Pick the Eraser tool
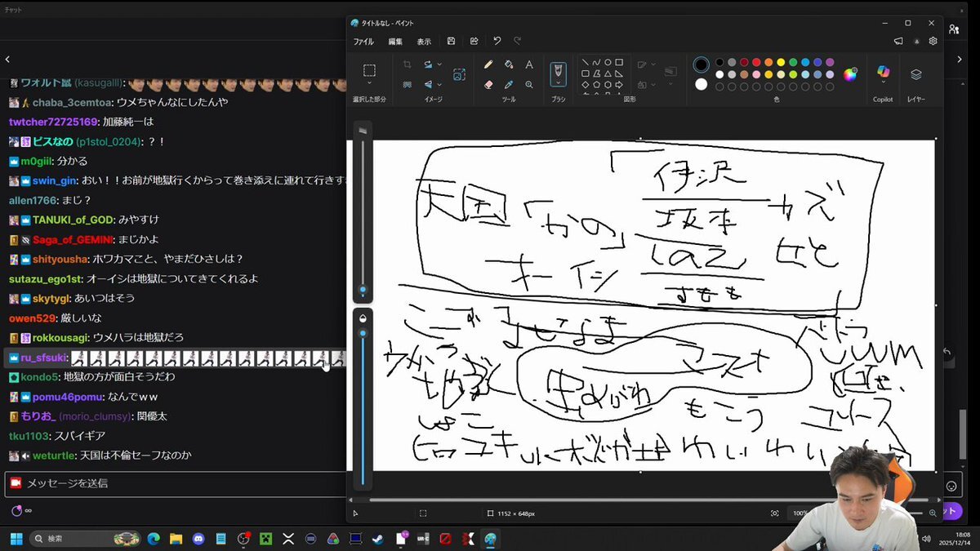The width and height of the screenshot is (980, 551). (488, 84)
